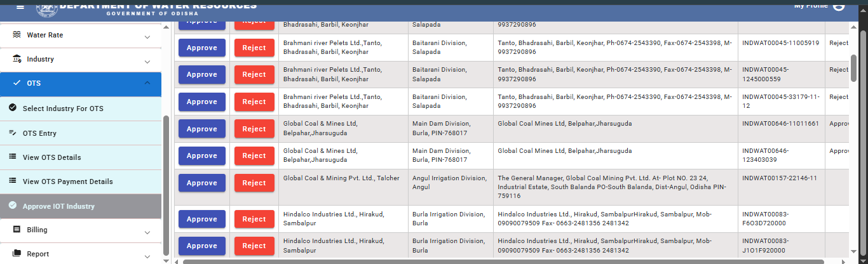Reject the Hindalco row INDWAT00083-F6O3D720000

254,219
